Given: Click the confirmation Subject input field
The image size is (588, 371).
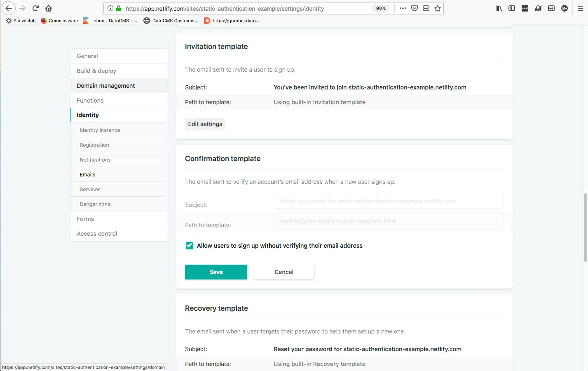Looking at the screenshot, I should (389, 201).
